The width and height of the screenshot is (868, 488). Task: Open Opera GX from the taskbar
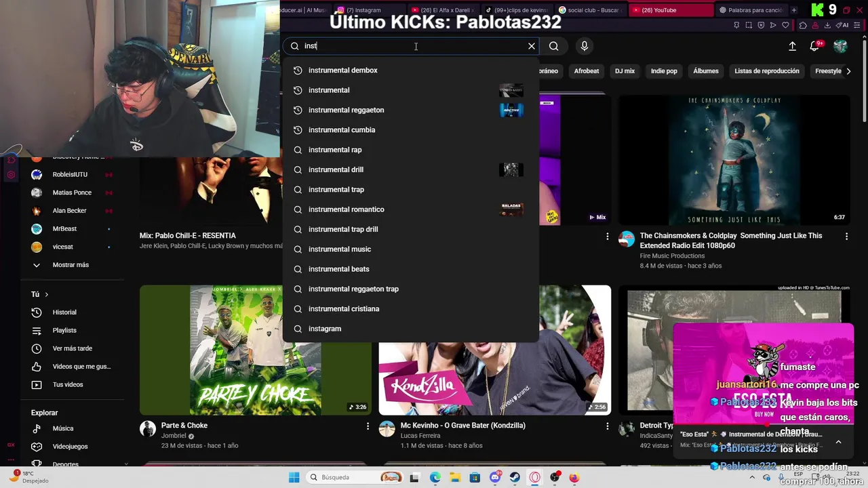point(535,477)
